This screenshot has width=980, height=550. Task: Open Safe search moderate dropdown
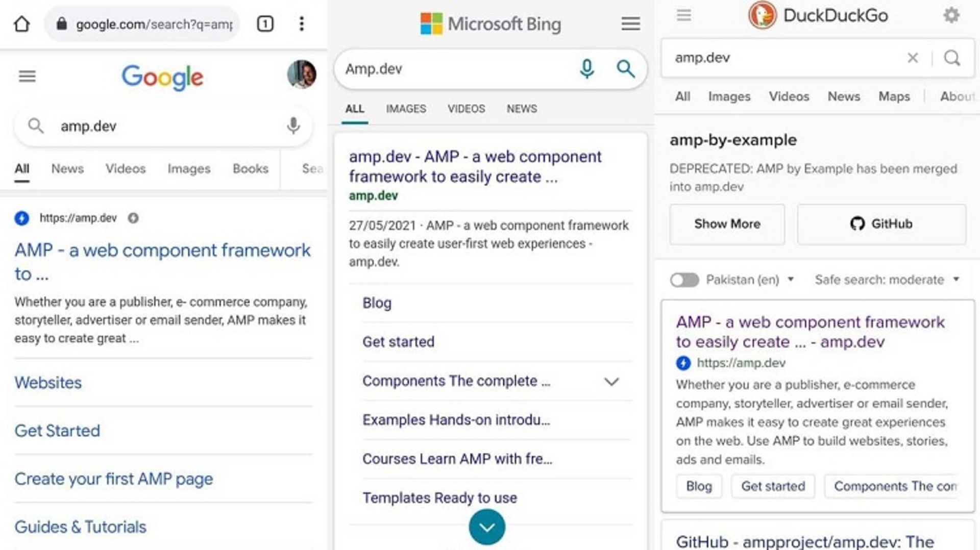(x=887, y=280)
